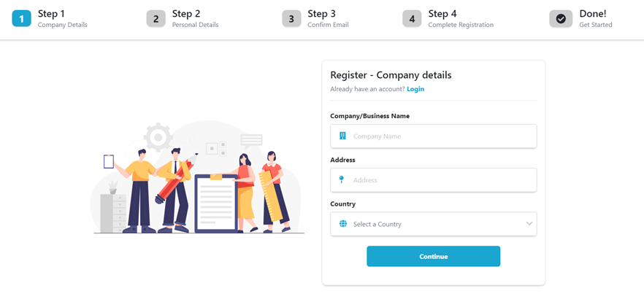This screenshot has width=644, height=299.
Task: Click the Step 3 number badge
Action: [291, 19]
